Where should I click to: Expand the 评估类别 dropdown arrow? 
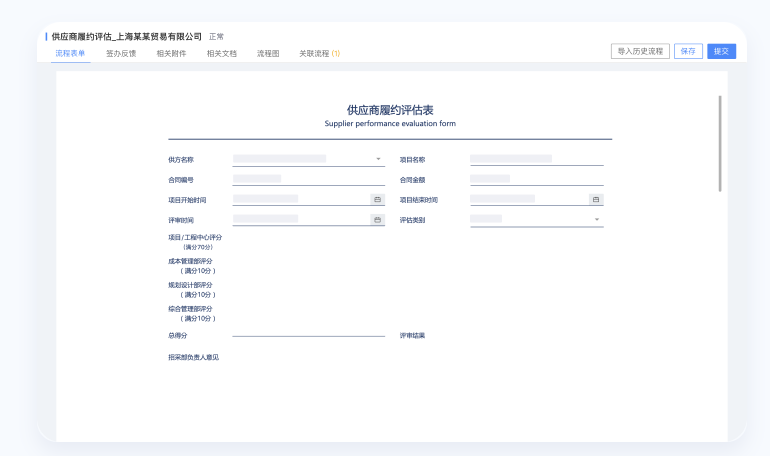pyautogui.click(x=596, y=219)
